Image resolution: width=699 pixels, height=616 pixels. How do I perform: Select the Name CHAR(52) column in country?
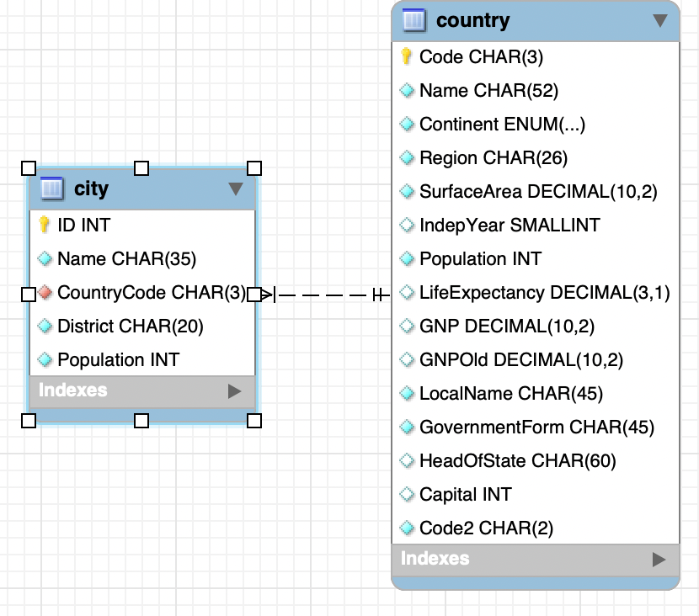click(536, 90)
